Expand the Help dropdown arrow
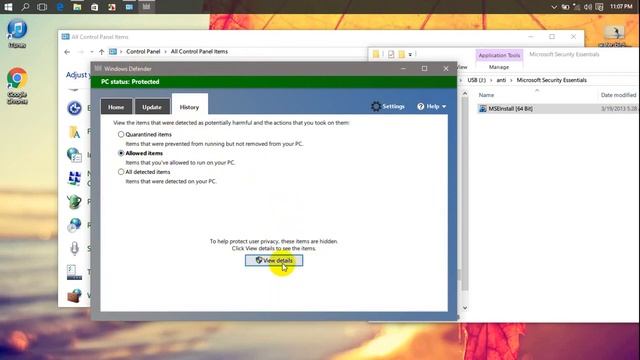 (x=444, y=107)
